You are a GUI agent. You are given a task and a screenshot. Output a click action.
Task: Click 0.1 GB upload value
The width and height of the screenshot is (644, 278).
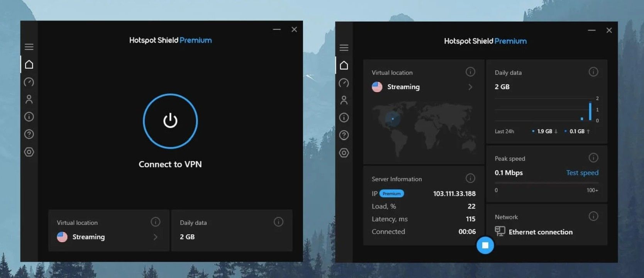coord(577,131)
